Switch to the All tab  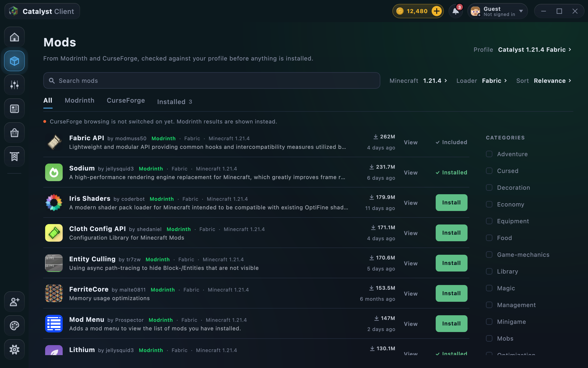click(x=48, y=100)
